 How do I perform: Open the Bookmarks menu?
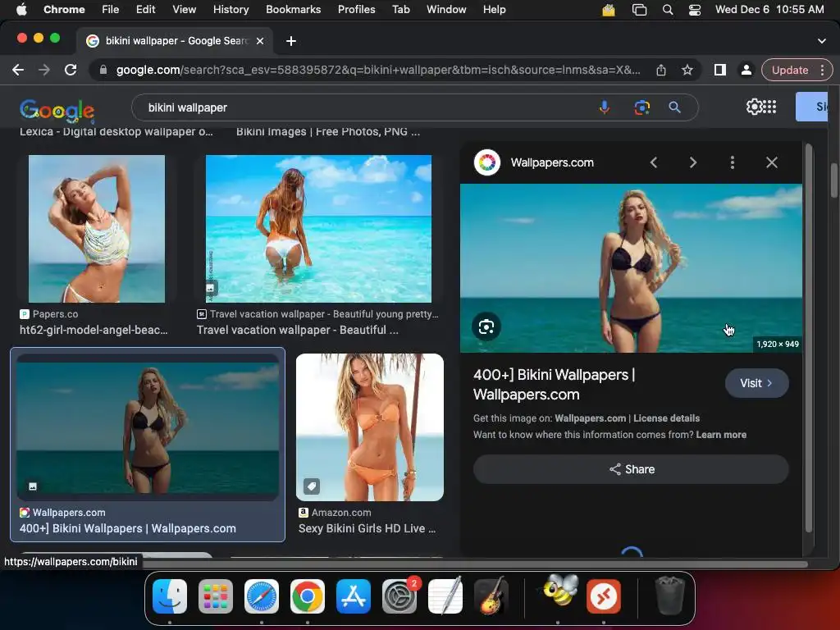[x=294, y=10]
